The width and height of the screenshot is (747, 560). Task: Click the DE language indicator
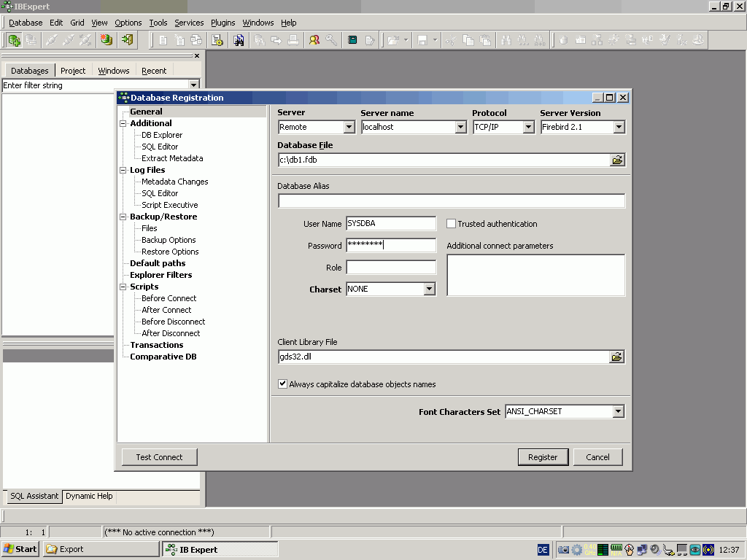(x=543, y=550)
